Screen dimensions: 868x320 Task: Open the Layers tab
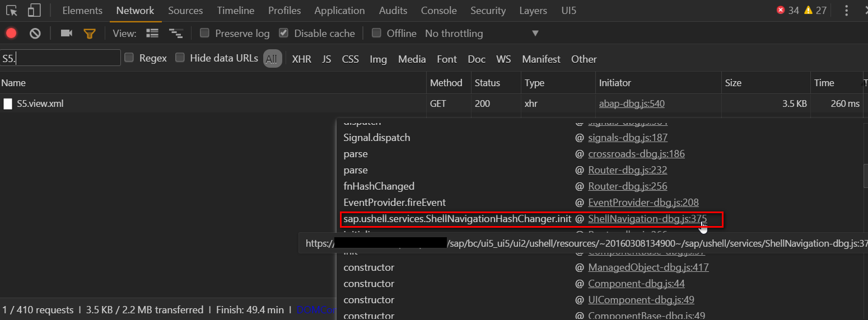[x=533, y=11]
